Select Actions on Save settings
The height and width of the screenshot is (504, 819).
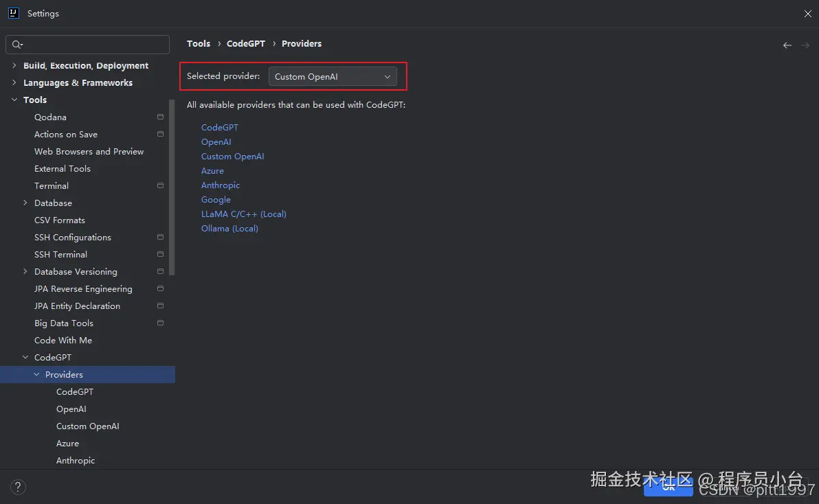tap(66, 134)
